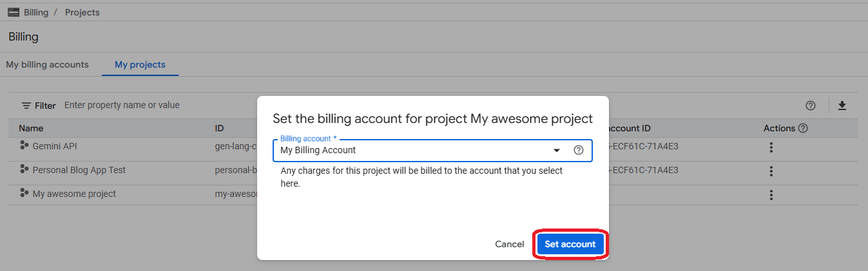
Task: Click the Billing account field help icon
Action: pyautogui.click(x=578, y=150)
